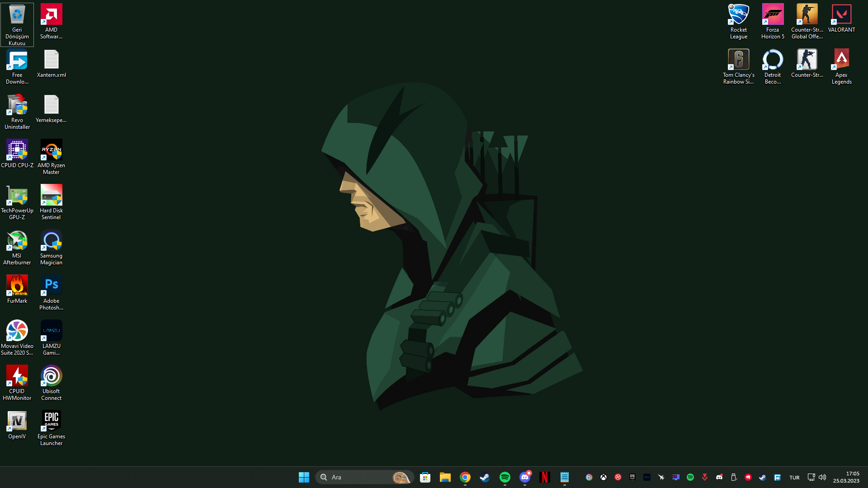Click the taskbar Ara search box
This screenshot has width=868, height=488.
tap(357, 477)
